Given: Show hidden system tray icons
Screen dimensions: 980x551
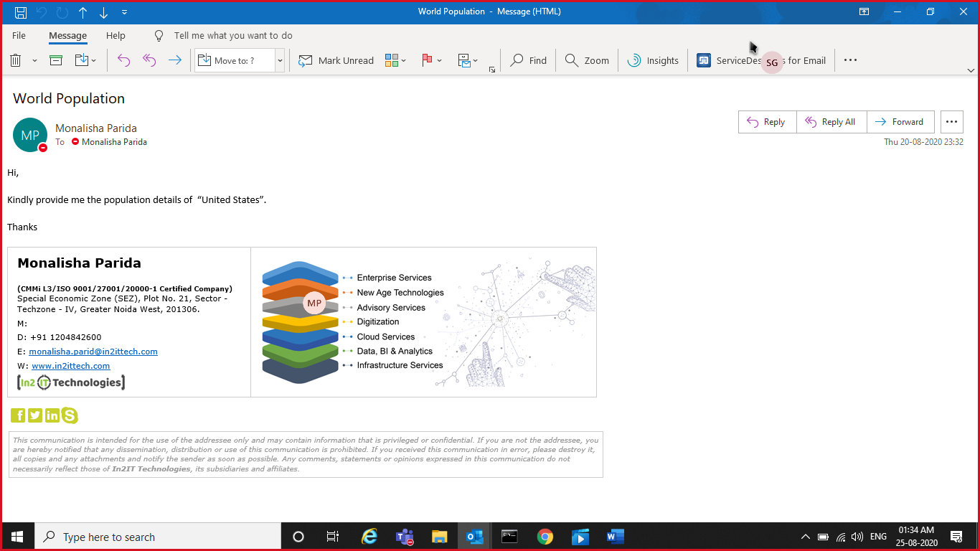Looking at the screenshot, I should (806, 537).
